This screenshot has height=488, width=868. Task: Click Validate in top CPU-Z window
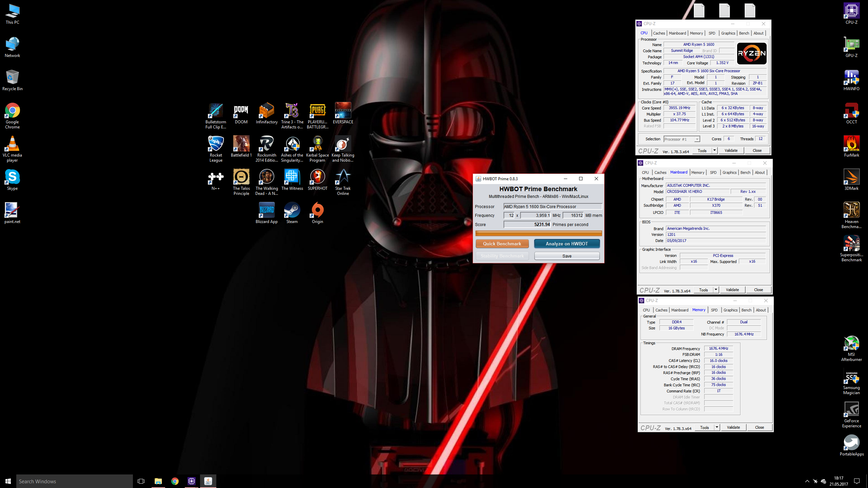(731, 150)
